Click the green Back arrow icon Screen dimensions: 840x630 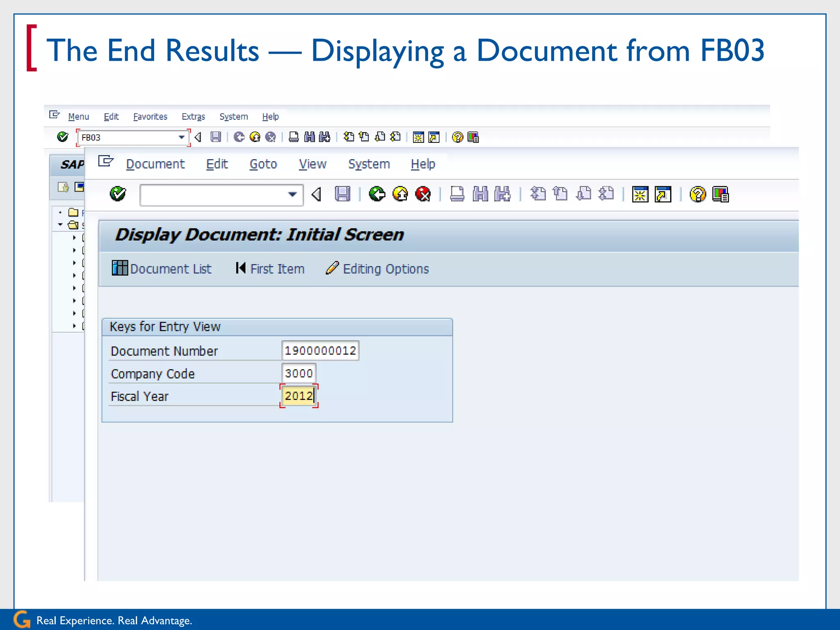pyautogui.click(x=377, y=194)
